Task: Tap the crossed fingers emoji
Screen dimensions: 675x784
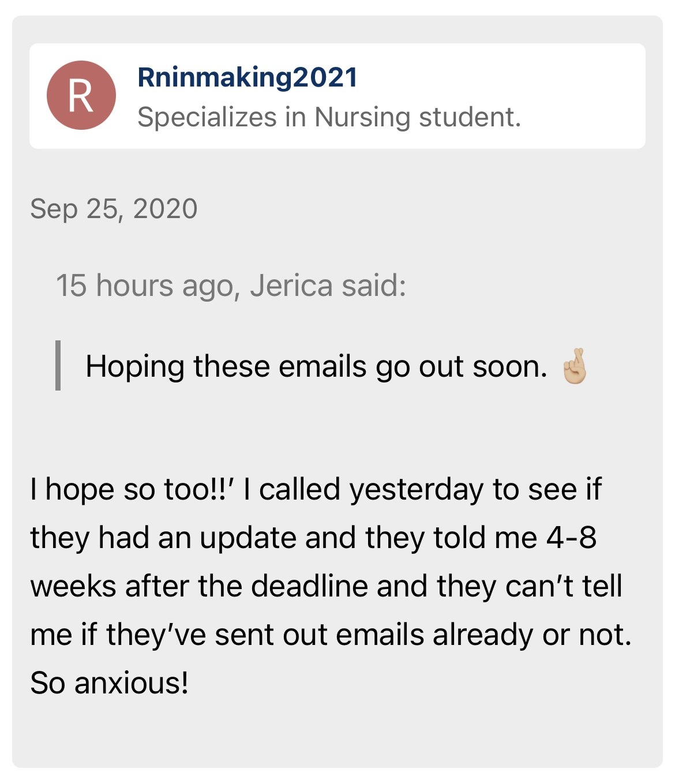Action: tap(575, 366)
